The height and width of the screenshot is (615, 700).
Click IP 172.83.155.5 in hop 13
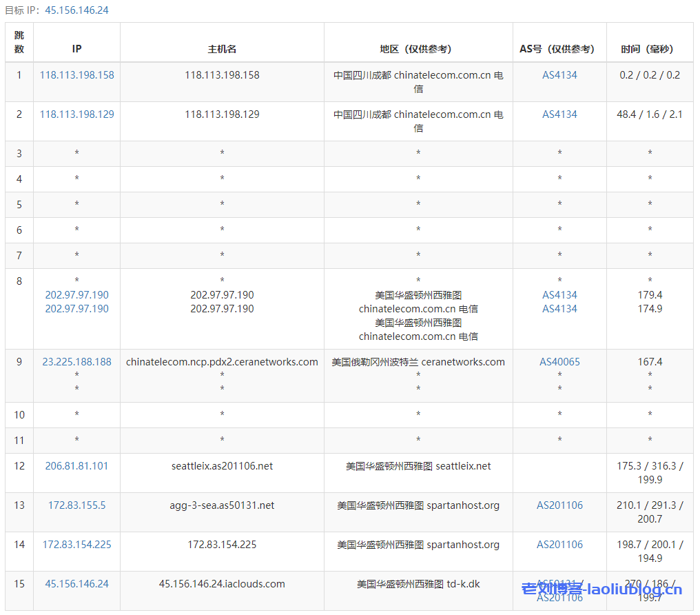pyautogui.click(x=76, y=505)
